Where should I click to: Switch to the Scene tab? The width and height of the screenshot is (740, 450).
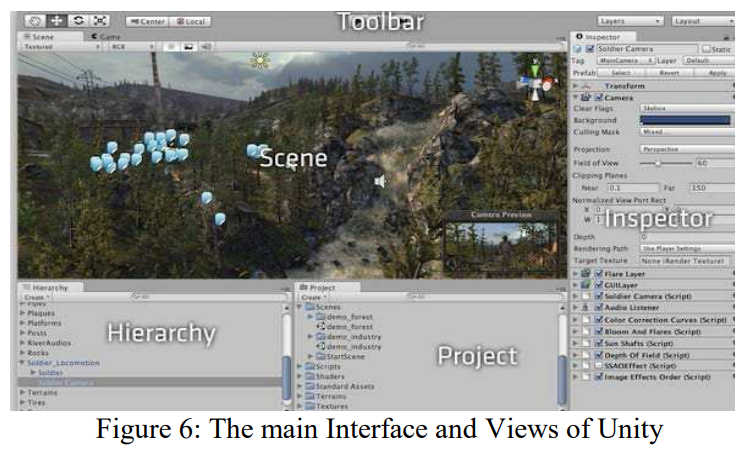point(50,37)
